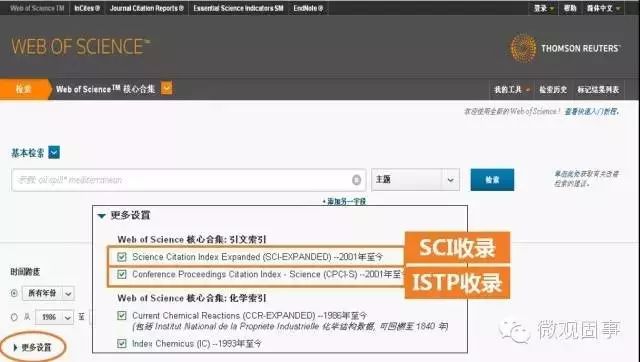Toggle the Index Chemicus checkbox
The height and width of the screenshot is (362, 640).
pos(122,344)
